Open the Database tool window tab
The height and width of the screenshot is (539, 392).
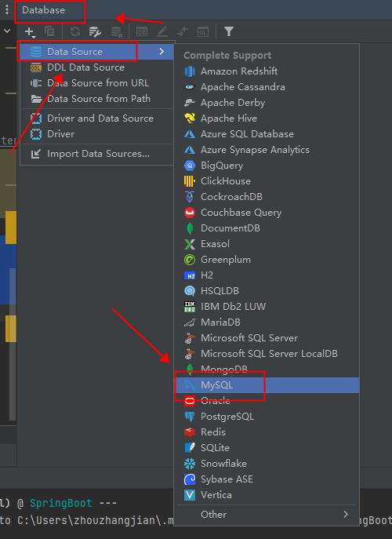(43, 10)
